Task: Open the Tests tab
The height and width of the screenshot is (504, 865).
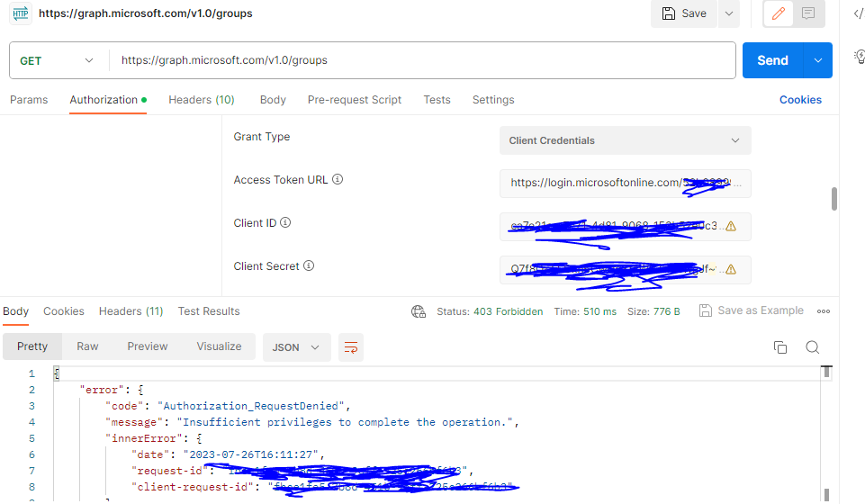Action: pos(437,100)
